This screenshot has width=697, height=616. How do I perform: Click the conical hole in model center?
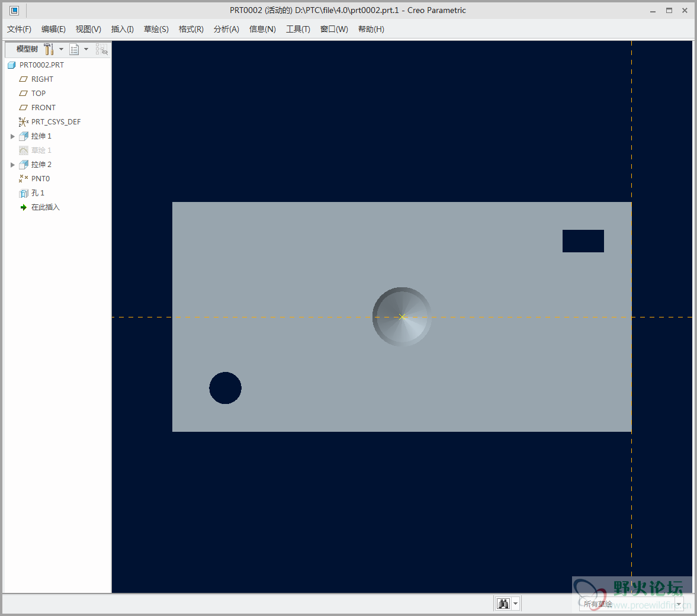point(402,317)
